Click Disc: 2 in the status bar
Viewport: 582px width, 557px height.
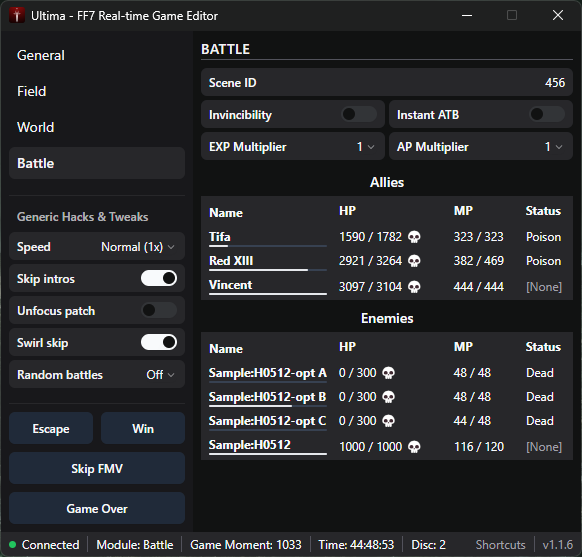(428, 545)
